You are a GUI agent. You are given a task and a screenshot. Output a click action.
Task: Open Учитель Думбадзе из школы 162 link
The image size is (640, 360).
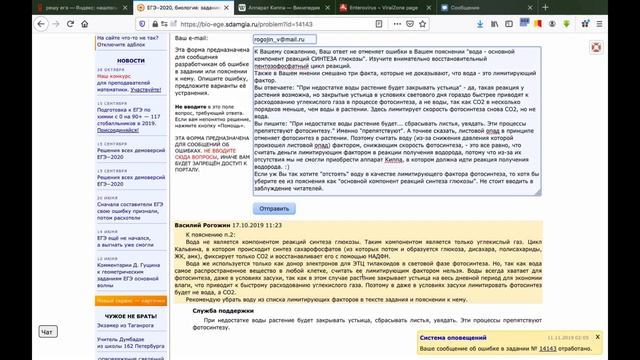click(131, 342)
